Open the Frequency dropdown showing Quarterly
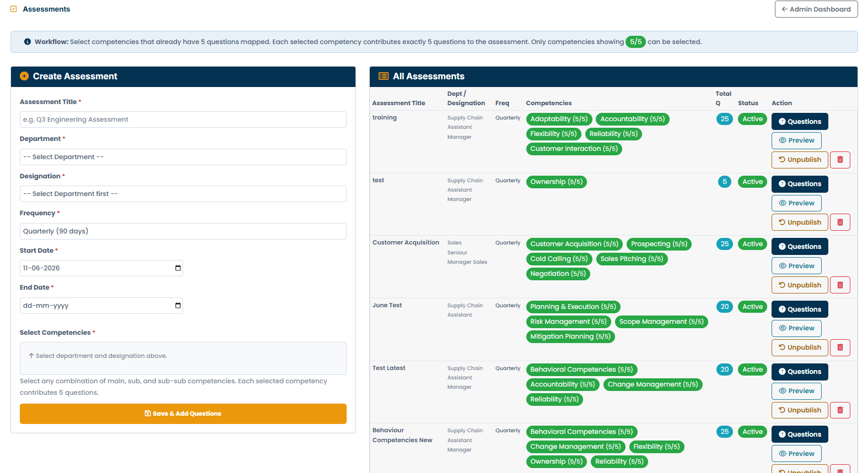868x473 pixels. click(x=183, y=231)
